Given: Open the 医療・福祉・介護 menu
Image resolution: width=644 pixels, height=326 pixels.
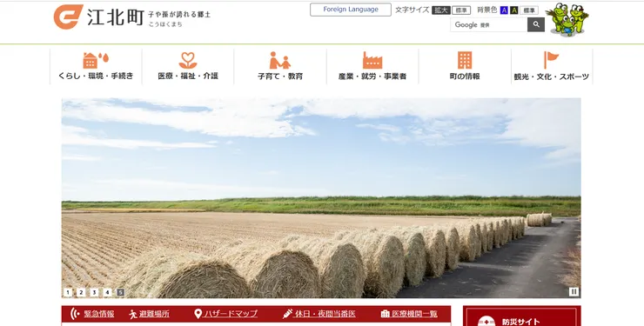Looking at the screenshot, I should [x=188, y=76].
